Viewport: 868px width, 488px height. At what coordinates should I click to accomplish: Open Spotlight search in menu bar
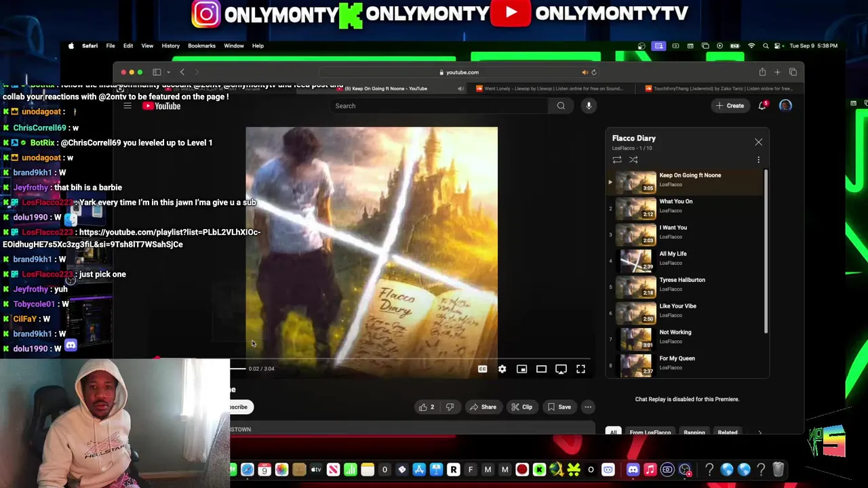[x=766, y=46]
